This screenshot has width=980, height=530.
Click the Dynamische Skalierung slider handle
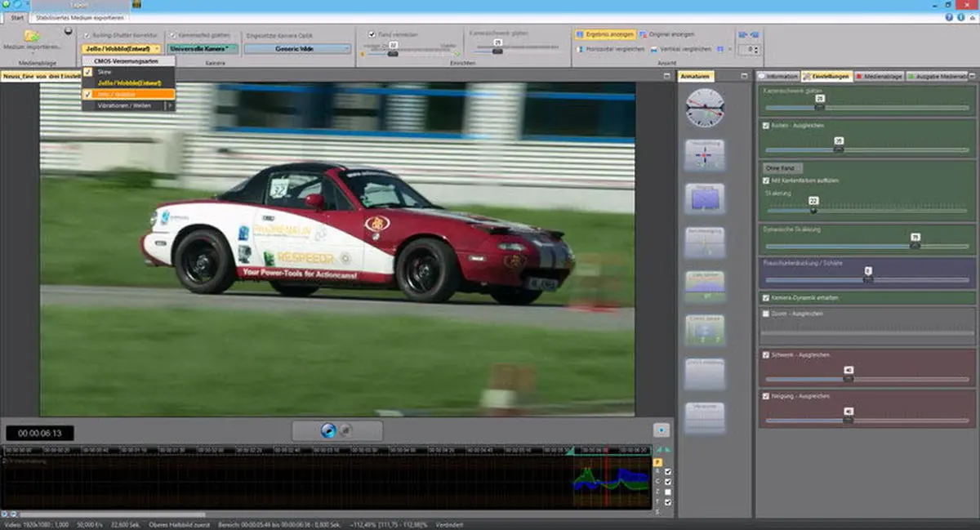tap(915, 245)
